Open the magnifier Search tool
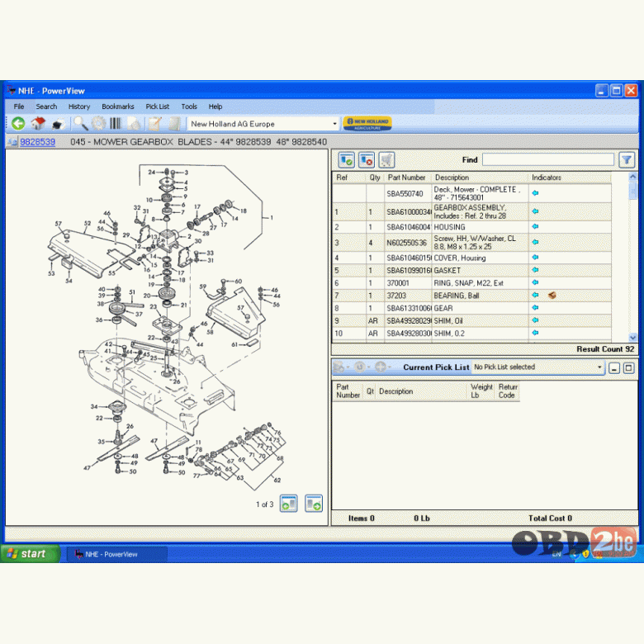The width and height of the screenshot is (644, 644). (80, 123)
